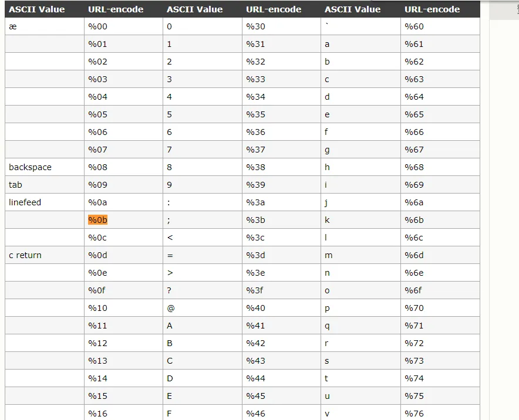519x420 pixels.
Task: Click the %3f encode cell
Action: tap(255, 290)
